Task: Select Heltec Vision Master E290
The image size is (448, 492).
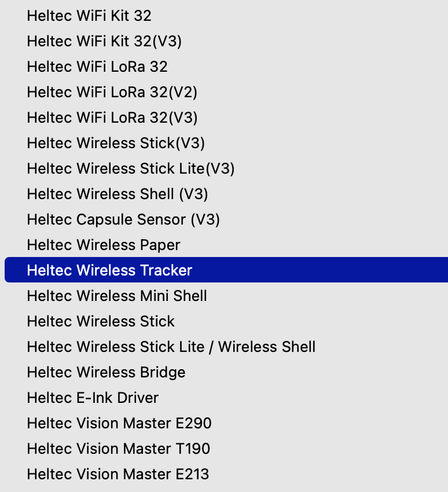Action: pos(119,423)
